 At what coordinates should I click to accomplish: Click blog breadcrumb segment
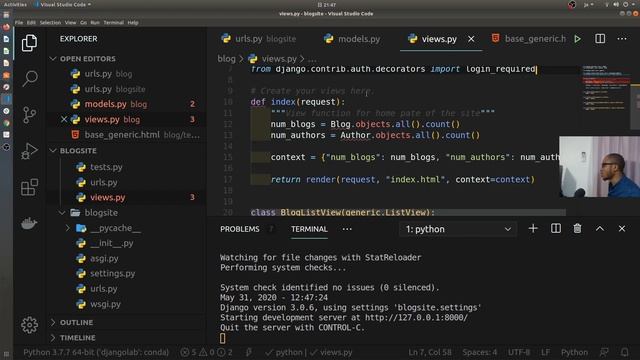tap(226, 59)
